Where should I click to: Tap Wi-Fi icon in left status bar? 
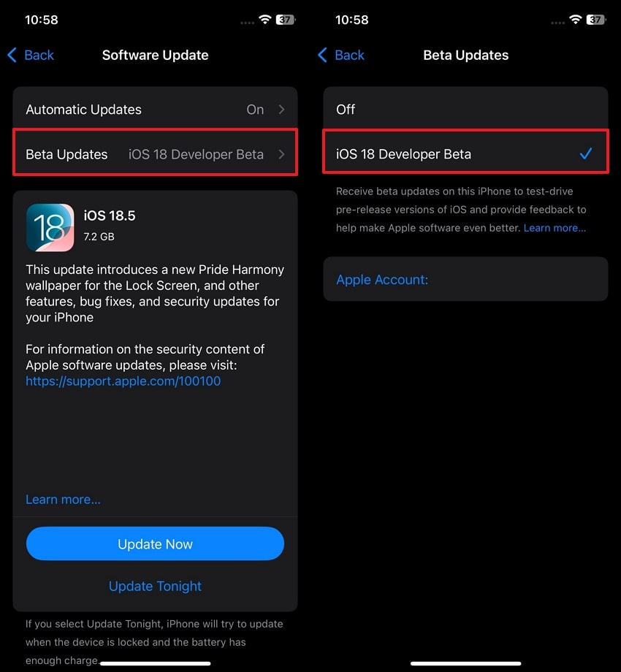[x=265, y=19]
